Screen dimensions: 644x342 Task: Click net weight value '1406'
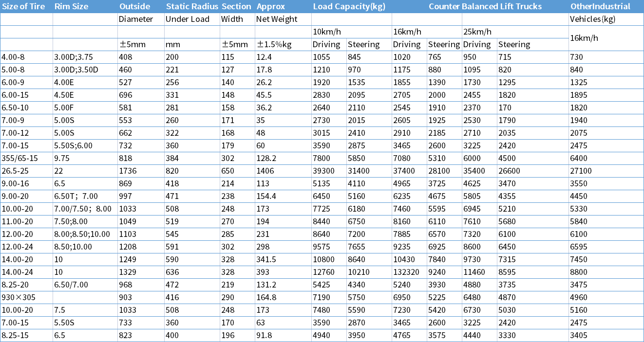pos(265,171)
